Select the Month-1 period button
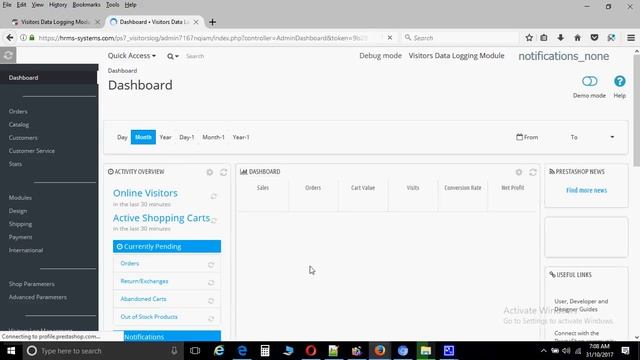Screen dimensions: 640x360 point(213,137)
